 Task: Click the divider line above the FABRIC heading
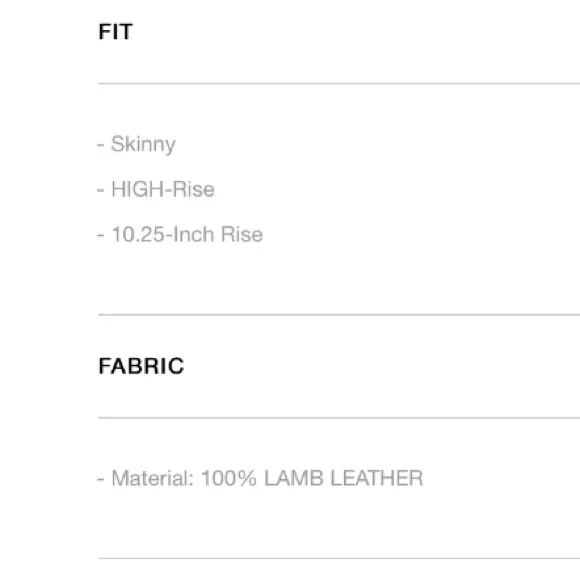point(339,315)
